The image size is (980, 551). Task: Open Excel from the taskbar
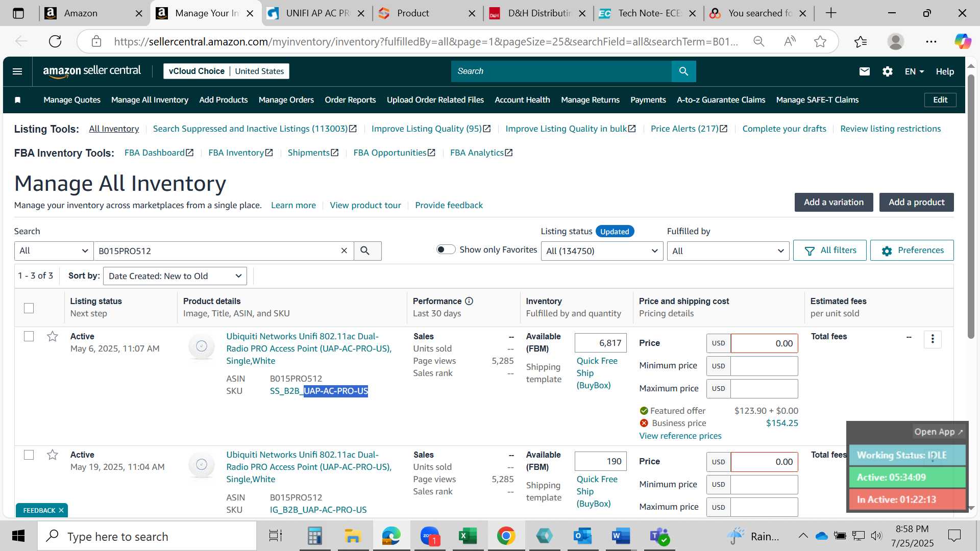pos(468,536)
